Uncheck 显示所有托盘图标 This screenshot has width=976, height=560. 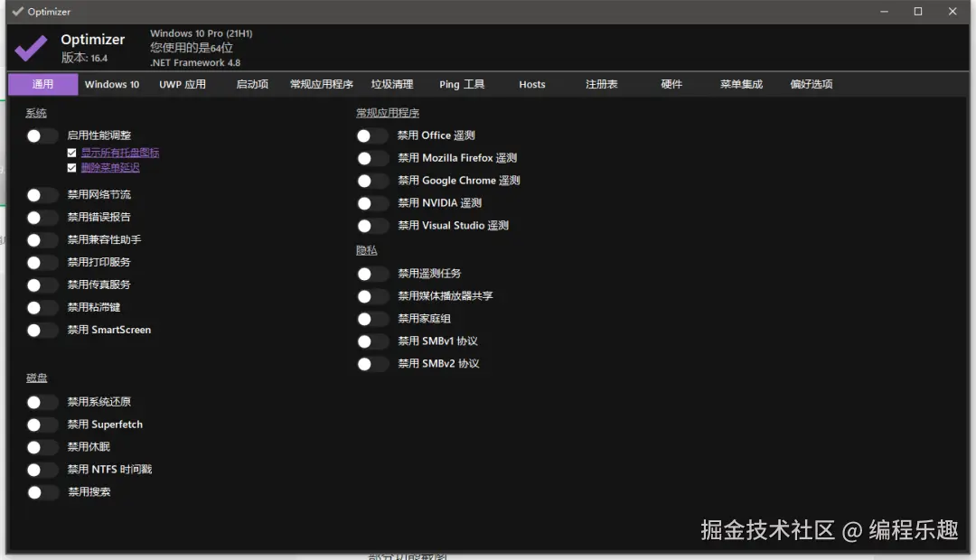pos(71,152)
